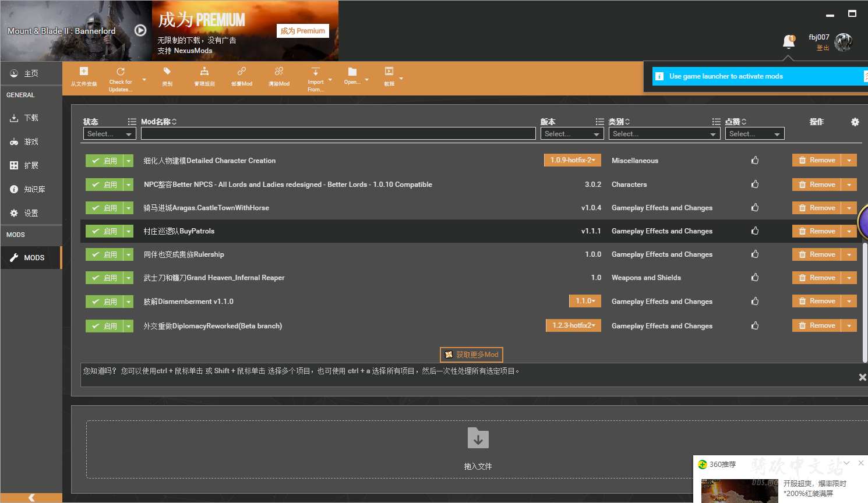Go to the home (主页) sidebar item

click(31, 73)
